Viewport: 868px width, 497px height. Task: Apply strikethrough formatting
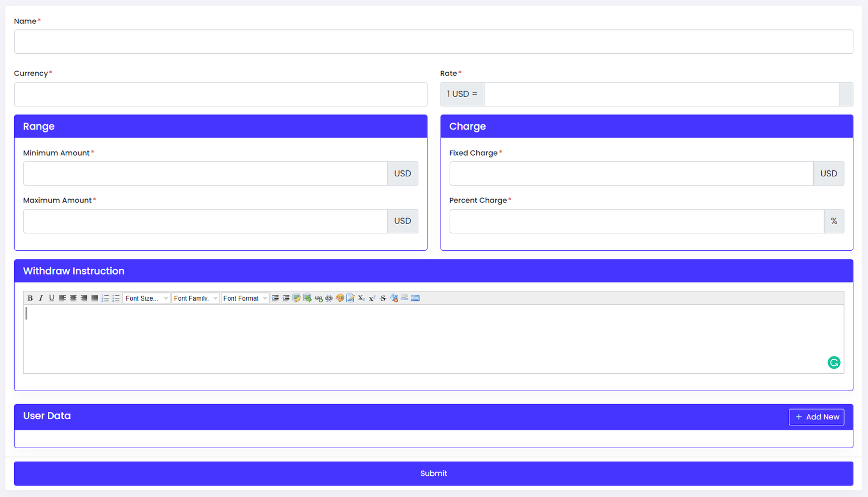click(x=383, y=298)
